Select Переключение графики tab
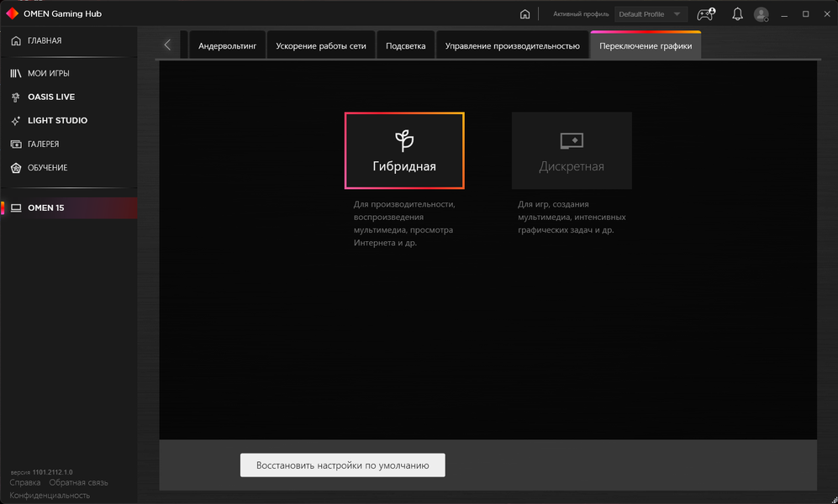838x504 pixels. [x=646, y=46]
